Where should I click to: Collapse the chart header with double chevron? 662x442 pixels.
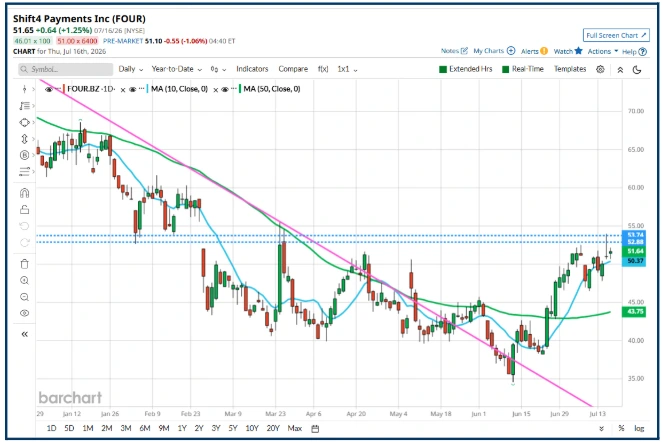[x=620, y=70]
